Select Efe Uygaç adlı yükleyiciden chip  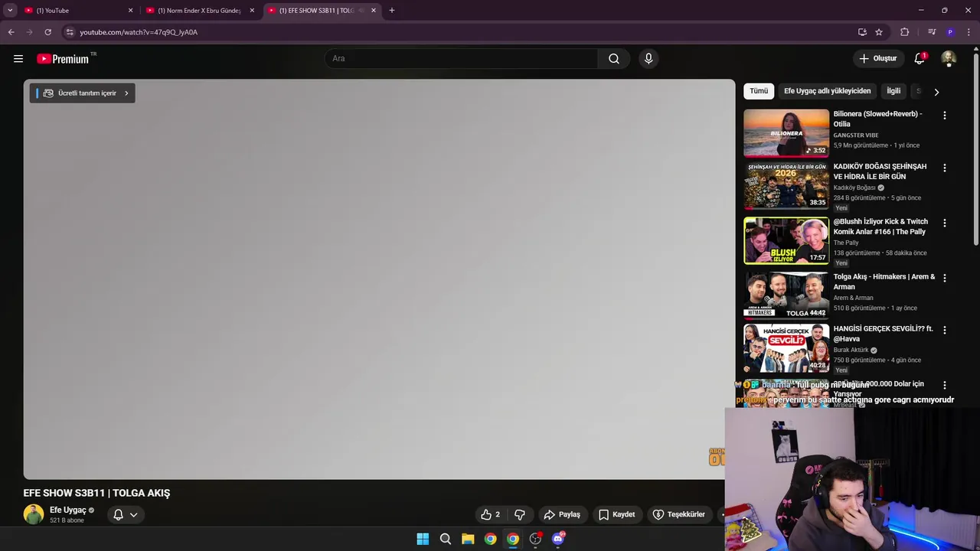point(827,91)
